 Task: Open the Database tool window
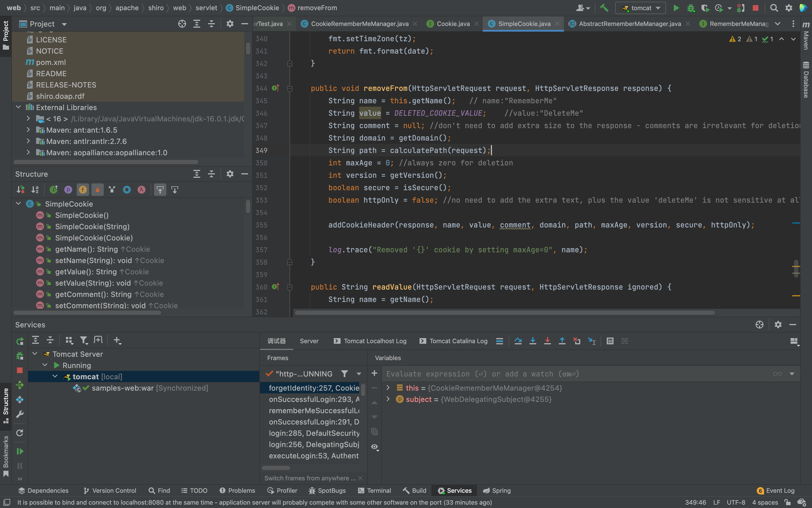[806, 79]
